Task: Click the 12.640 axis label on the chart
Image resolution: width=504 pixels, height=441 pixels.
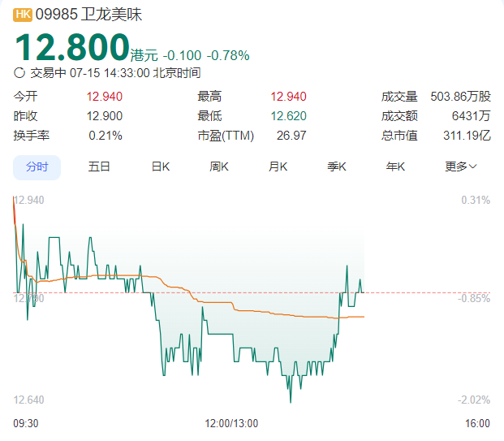Action: coord(28,400)
